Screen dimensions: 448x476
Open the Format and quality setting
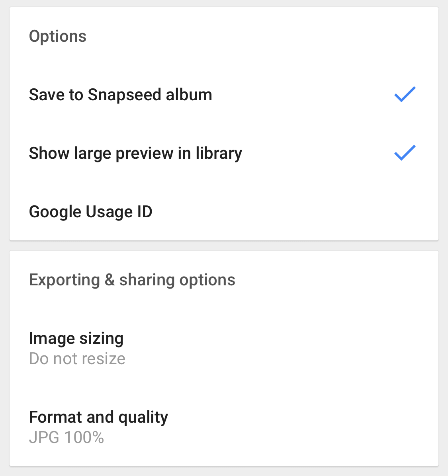pos(224,427)
